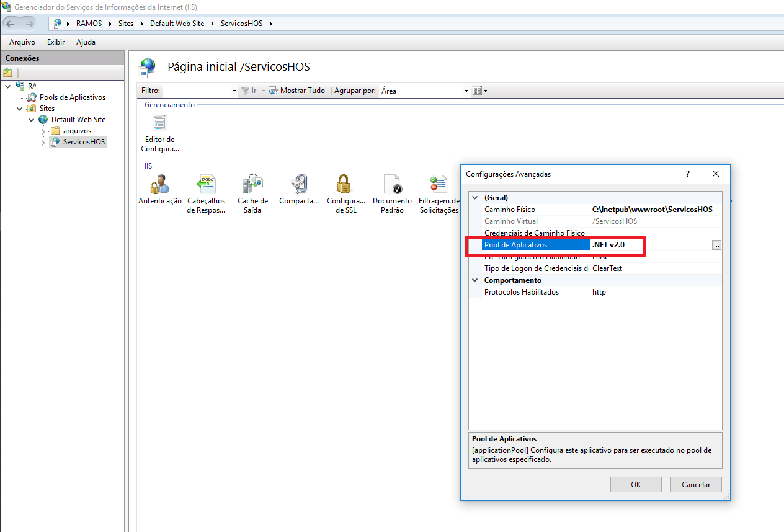Open the Compactação feature icon
The width and height of the screenshot is (784, 532).
click(299, 185)
